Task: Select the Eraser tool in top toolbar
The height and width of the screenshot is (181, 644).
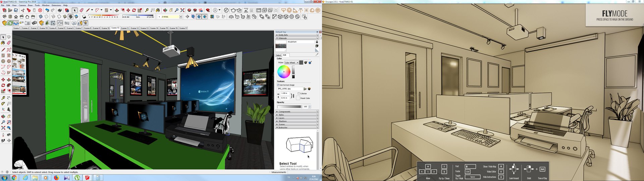Action: [x=82, y=10]
